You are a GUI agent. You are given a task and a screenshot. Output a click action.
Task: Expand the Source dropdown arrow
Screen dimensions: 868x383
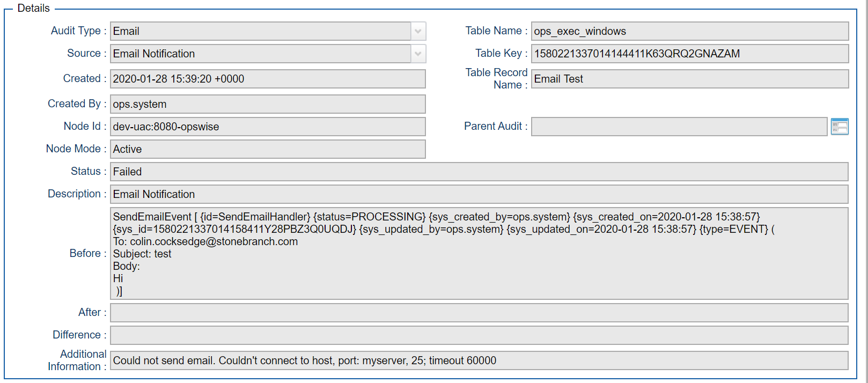[418, 54]
